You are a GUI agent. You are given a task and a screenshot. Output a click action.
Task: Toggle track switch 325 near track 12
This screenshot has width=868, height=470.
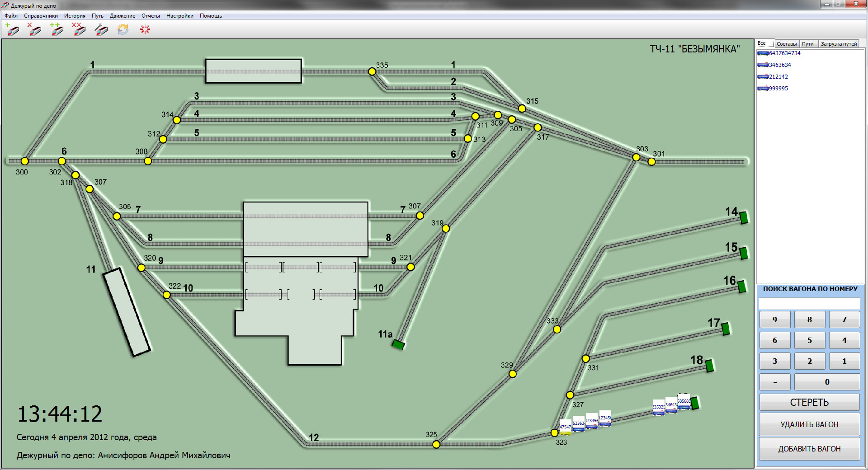(436, 444)
